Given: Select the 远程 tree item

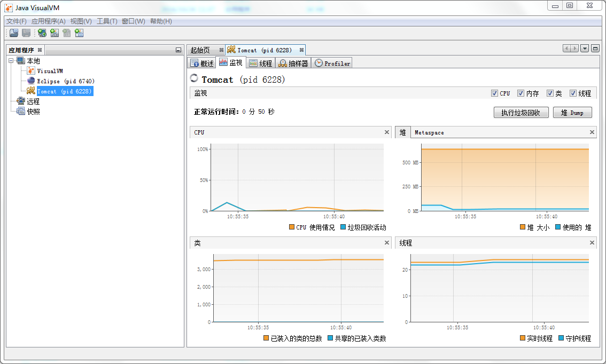Looking at the screenshot, I should [x=33, y=101].
